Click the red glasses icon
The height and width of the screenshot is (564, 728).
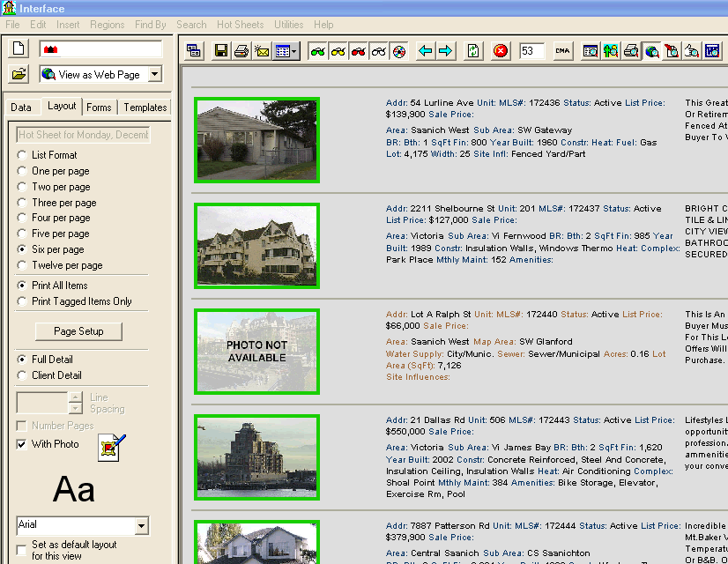click(x=359, y=51)
